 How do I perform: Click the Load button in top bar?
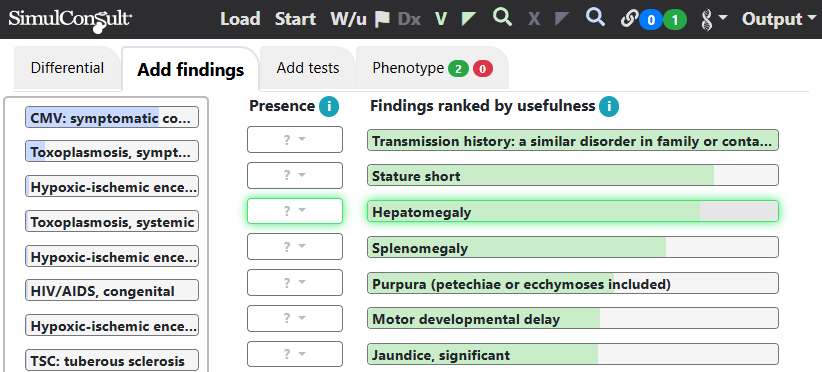[240, 19]
